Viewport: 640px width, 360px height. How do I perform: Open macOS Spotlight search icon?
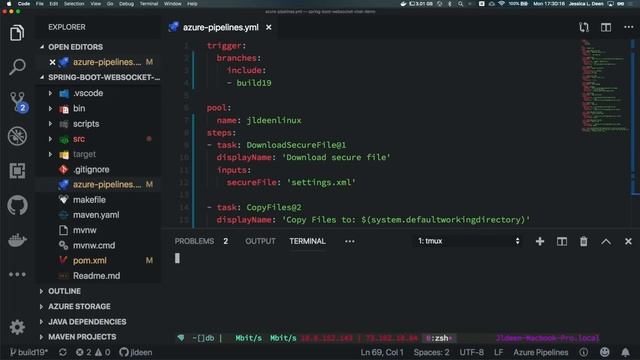tap(460, 4)
